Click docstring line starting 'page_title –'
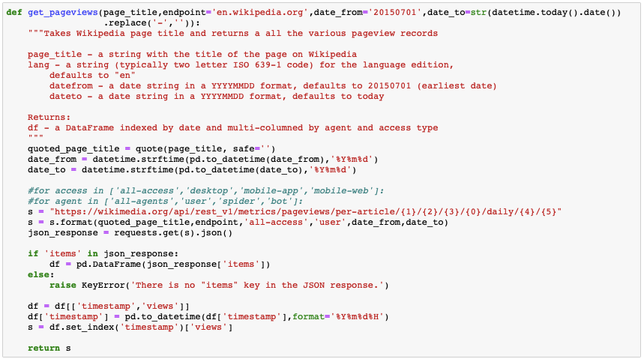This screenshot has height=359, width=644. pos(192,54)
